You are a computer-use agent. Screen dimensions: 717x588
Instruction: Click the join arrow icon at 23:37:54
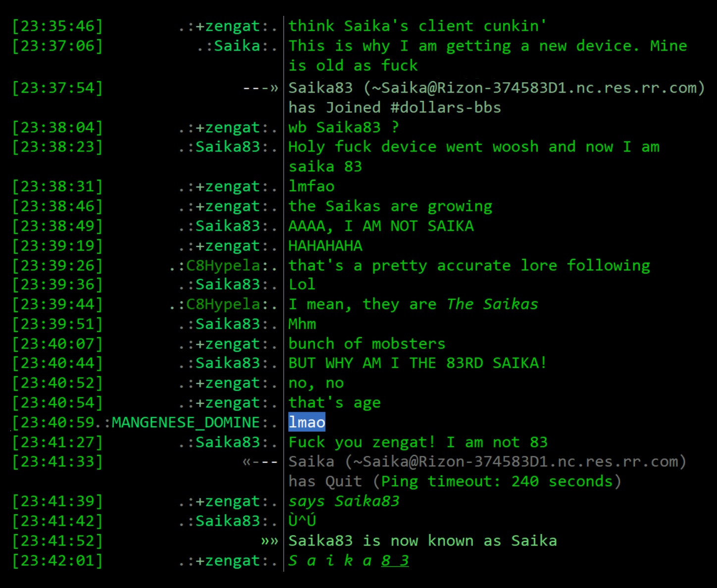260,88
